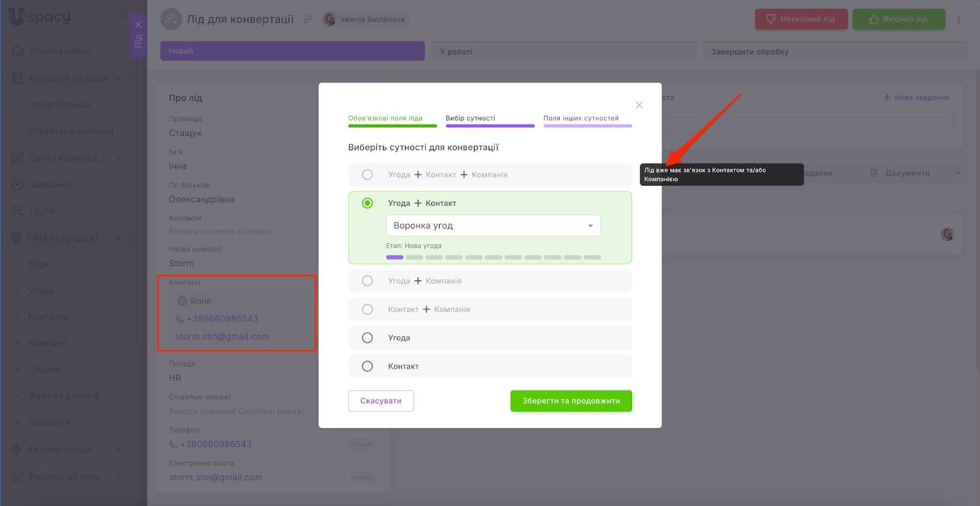This screenshot has width=980, height=506.
Task: Open Контакти in the sidebar
Action: pyautogui.click(x=48, y=317)
